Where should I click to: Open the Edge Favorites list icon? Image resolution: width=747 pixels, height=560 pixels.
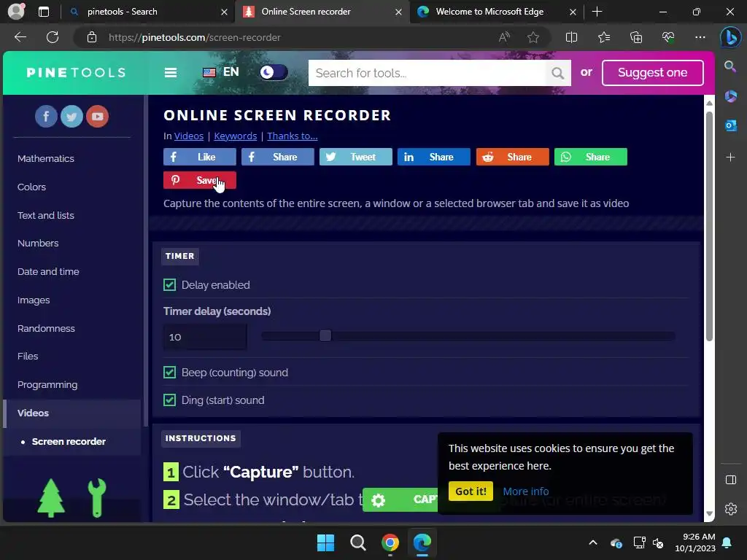[603, 37]
